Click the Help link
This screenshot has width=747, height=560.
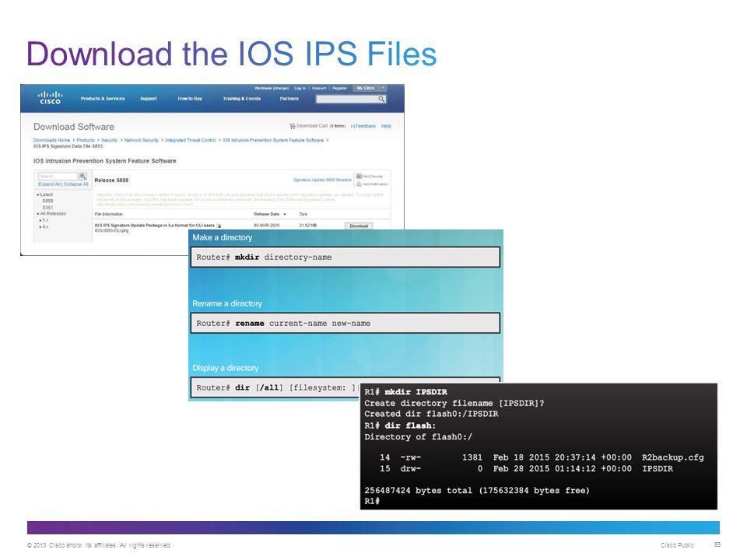tap(386, 126)
